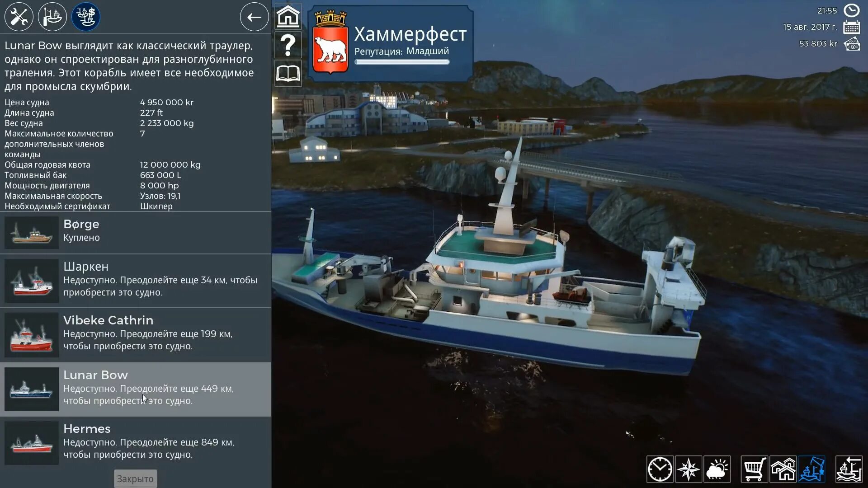Open the question mark help icon
This screenshot has width=868, height=488.
pyautogui.click(x=288, y=45)
